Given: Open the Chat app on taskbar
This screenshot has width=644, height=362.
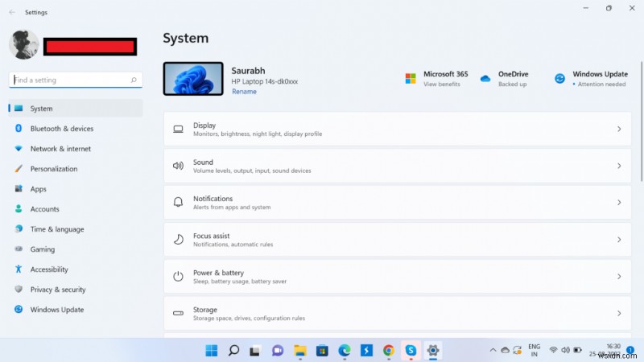Looking at the screenshot, I should pos(278,351).
